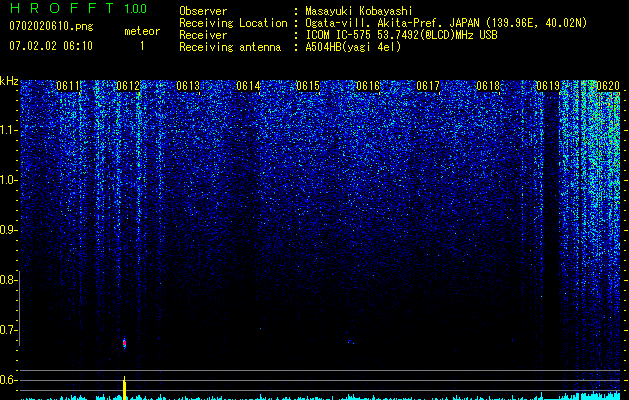Click the 0617 time marker
Image resolution: width=629 pixels, height=400 pixels.
tap(428, 86)
